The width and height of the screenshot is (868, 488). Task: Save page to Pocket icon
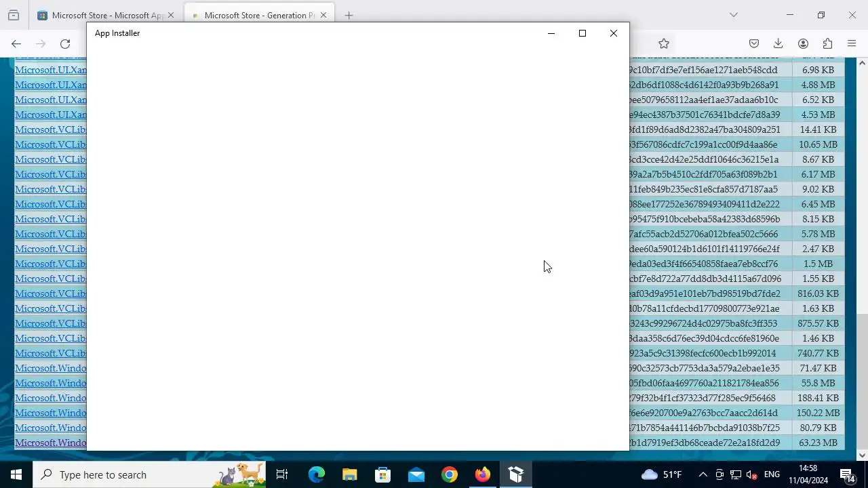tap(754, 43)
